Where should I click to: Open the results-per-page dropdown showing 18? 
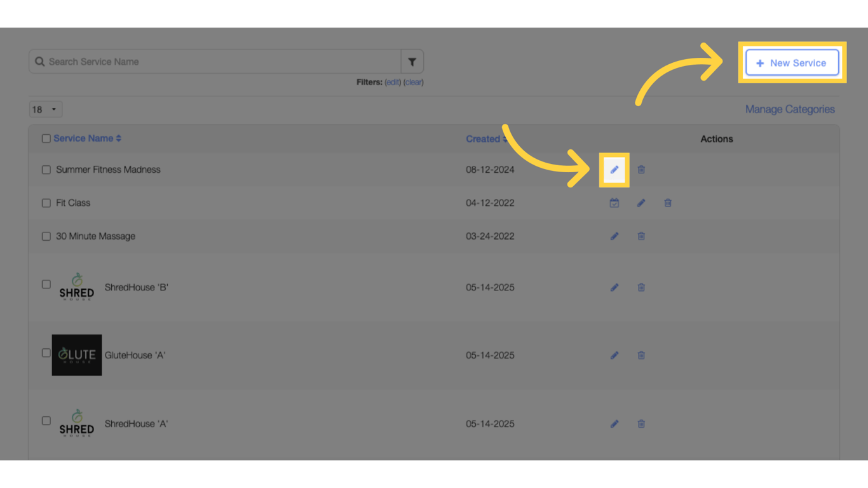(44, 109)
